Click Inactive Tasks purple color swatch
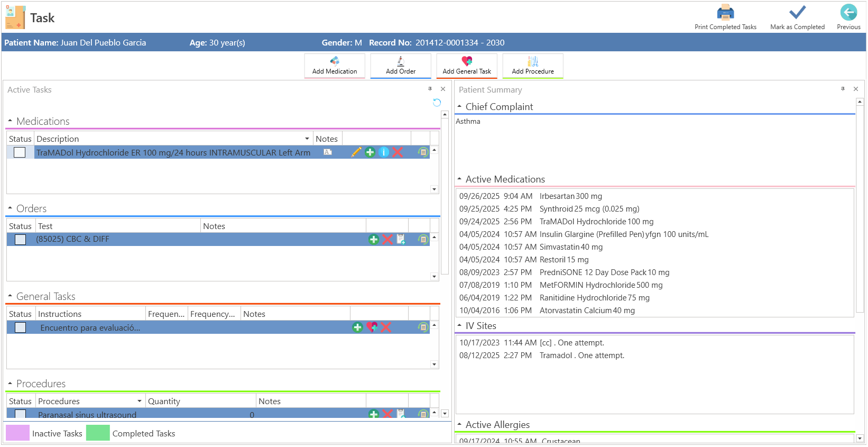868x447 pixels. (17, 433)
